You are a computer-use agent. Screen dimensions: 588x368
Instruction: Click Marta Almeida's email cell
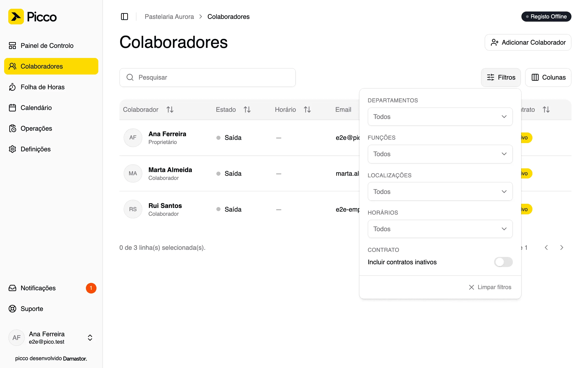coord(348,173)
